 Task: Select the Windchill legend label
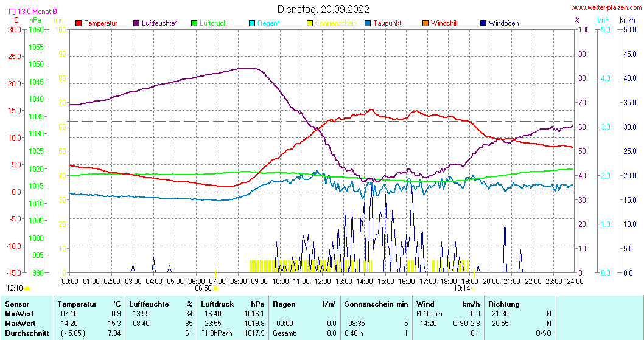tap(444, 23)
